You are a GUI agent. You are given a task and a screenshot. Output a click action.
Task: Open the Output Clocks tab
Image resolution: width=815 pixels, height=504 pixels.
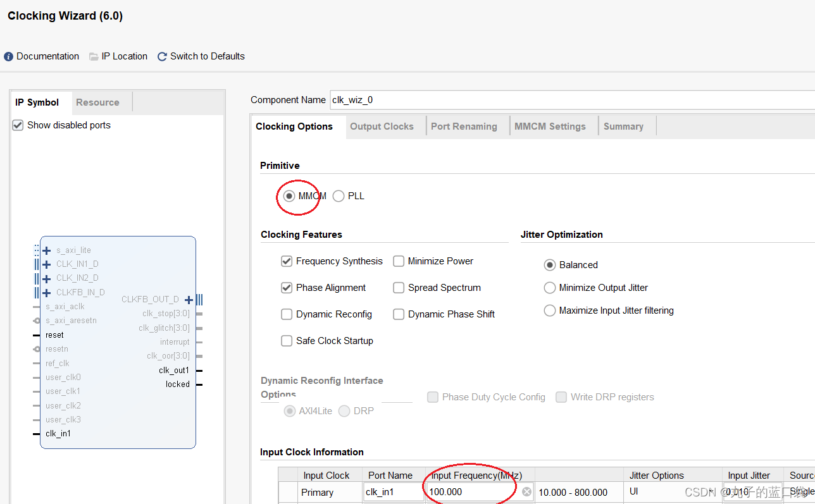(x=382, y=126)
